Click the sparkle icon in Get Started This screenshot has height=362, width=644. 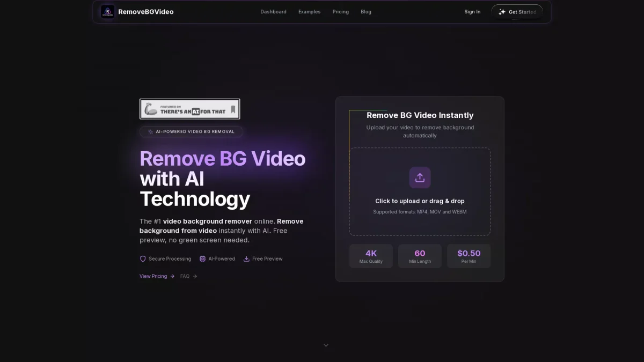[x=502, y=12]
